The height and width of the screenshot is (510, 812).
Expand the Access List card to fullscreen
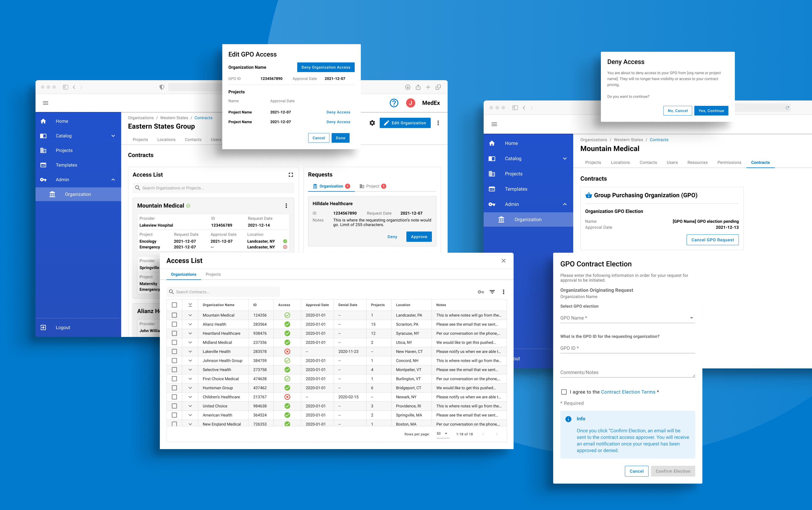tap(291, 175)
